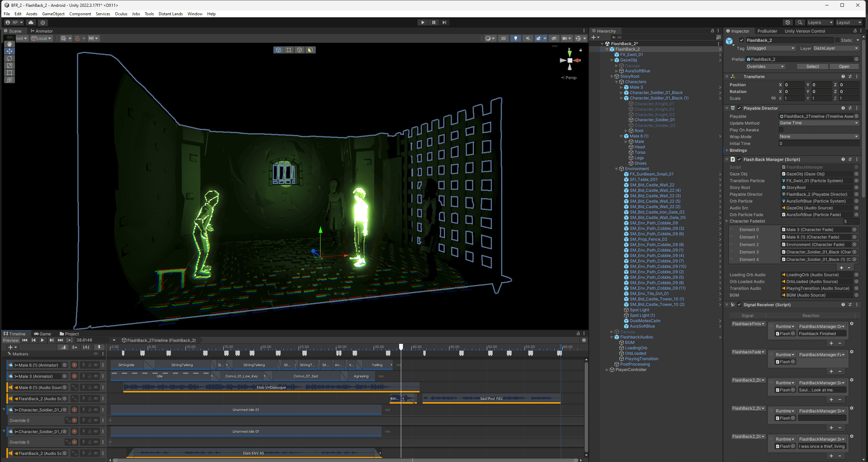
Task: Open the undo history icon near Layers
Action: click(788, 22)
